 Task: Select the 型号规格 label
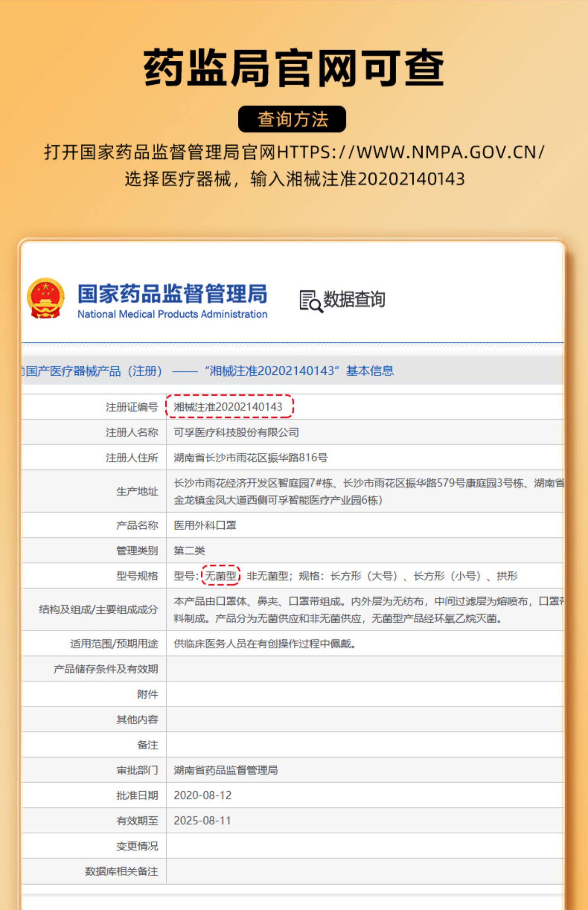[x=137, y=576]
